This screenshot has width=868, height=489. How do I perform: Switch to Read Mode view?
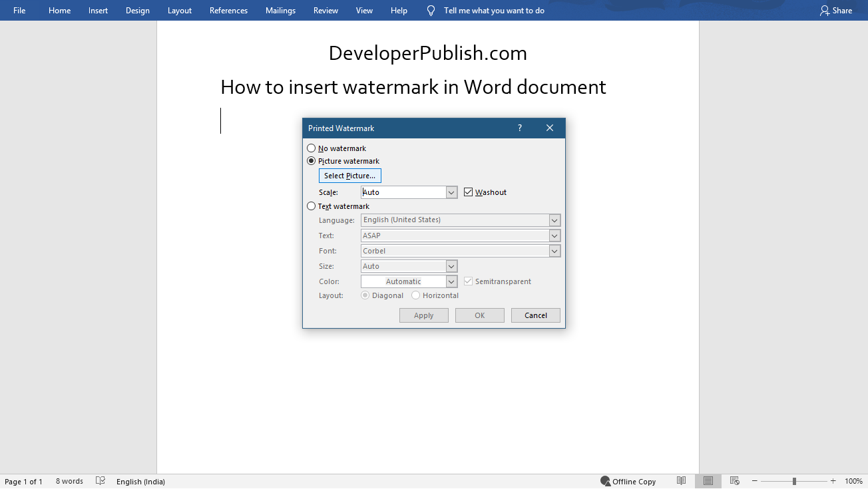tap(681, 480)
